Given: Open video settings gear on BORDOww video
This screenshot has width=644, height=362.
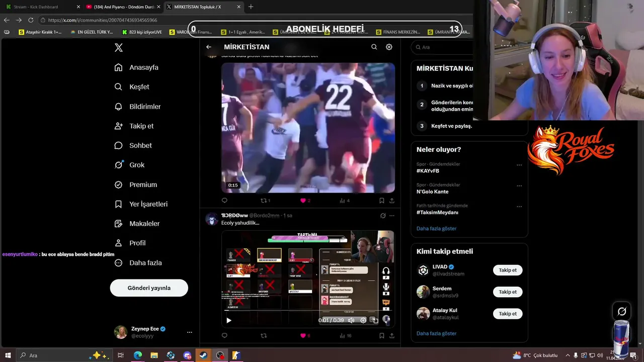Looking at the screenshot, I should coord(363,320).
